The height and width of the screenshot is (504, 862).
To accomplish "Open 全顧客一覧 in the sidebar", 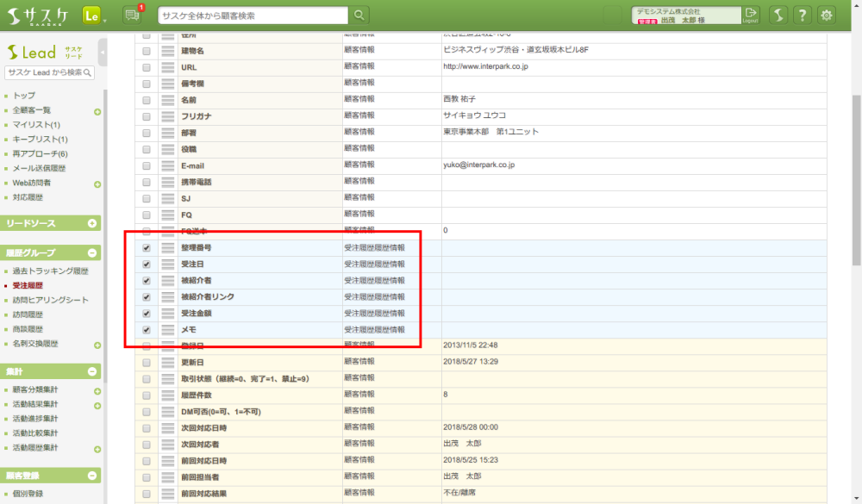I will pos(32,110).
